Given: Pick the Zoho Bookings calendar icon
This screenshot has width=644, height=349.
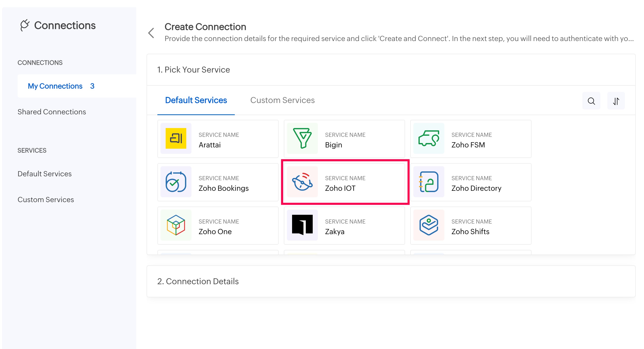Looking at the screenshot, I should tap(176, 182).
